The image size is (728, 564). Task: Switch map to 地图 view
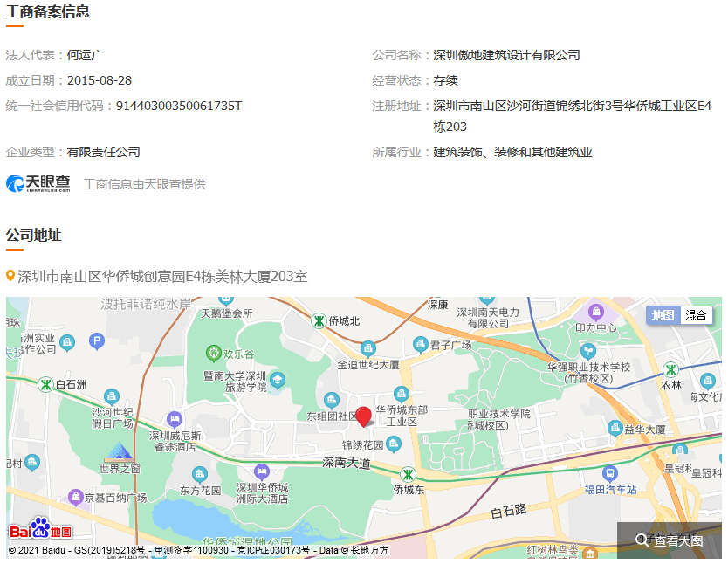click(x=663, y=316)
